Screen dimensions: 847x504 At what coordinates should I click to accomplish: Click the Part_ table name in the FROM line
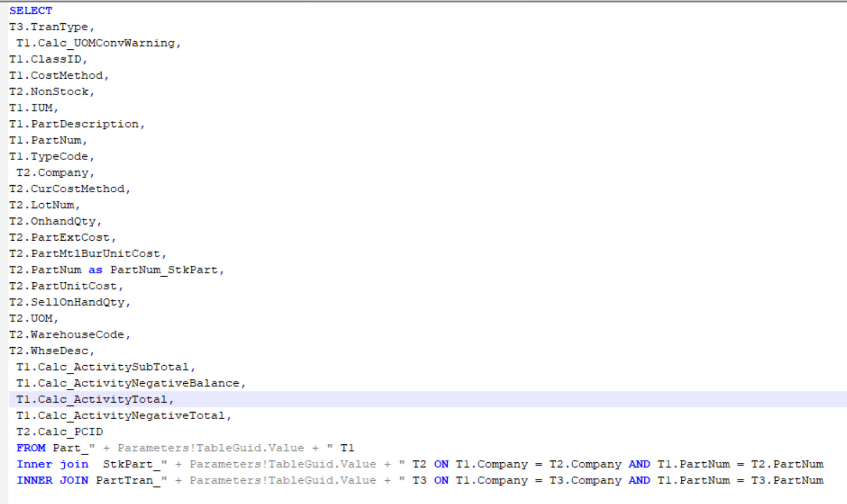(70, 448)
